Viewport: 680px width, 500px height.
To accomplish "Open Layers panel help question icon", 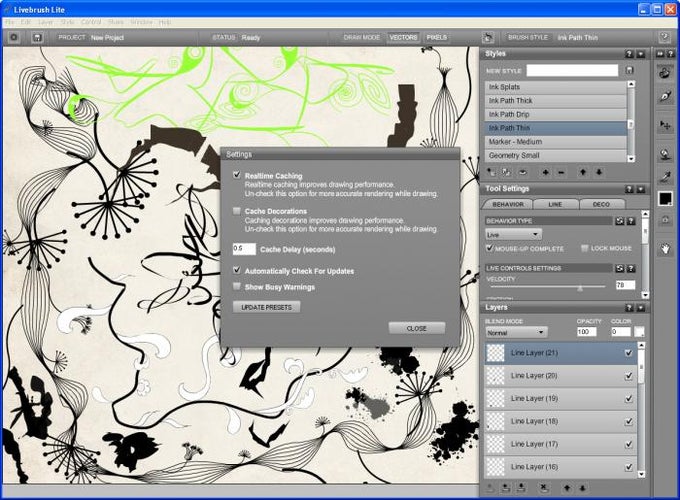I will (x=629, y=308).
